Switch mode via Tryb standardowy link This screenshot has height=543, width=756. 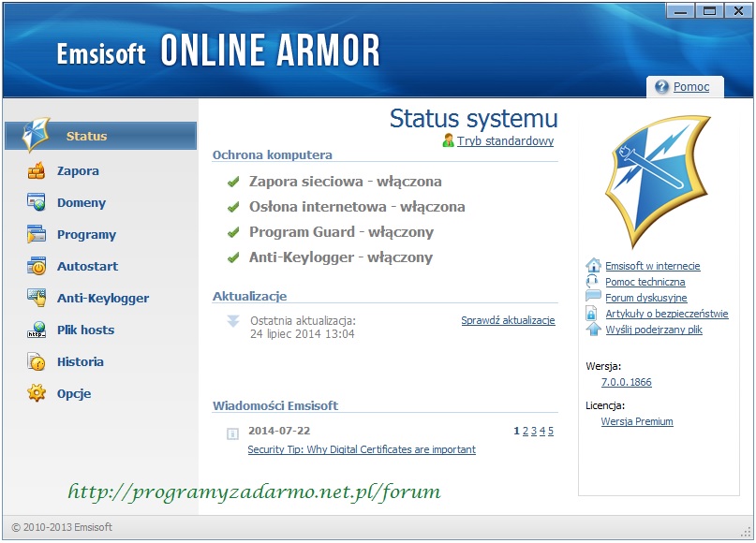[505, 141]
